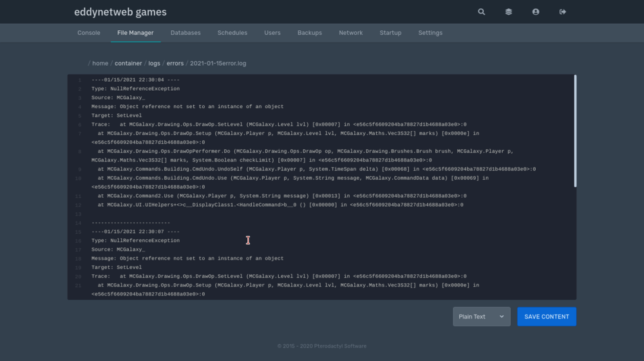Image resolution: width=644 pixels, height=361 pixels.
Task: Open the Plain Text syntax dropdown
Action: (x=481, y=317)
